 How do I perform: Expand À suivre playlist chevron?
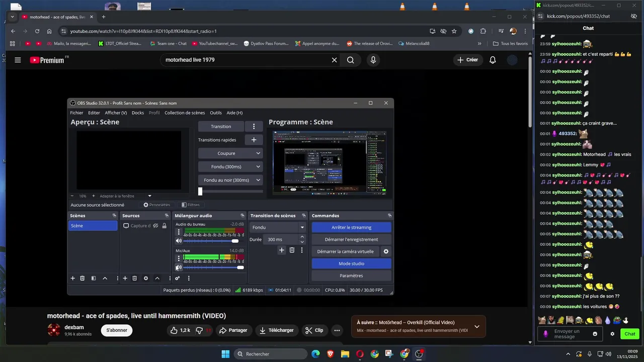click(x=477, y=327)
